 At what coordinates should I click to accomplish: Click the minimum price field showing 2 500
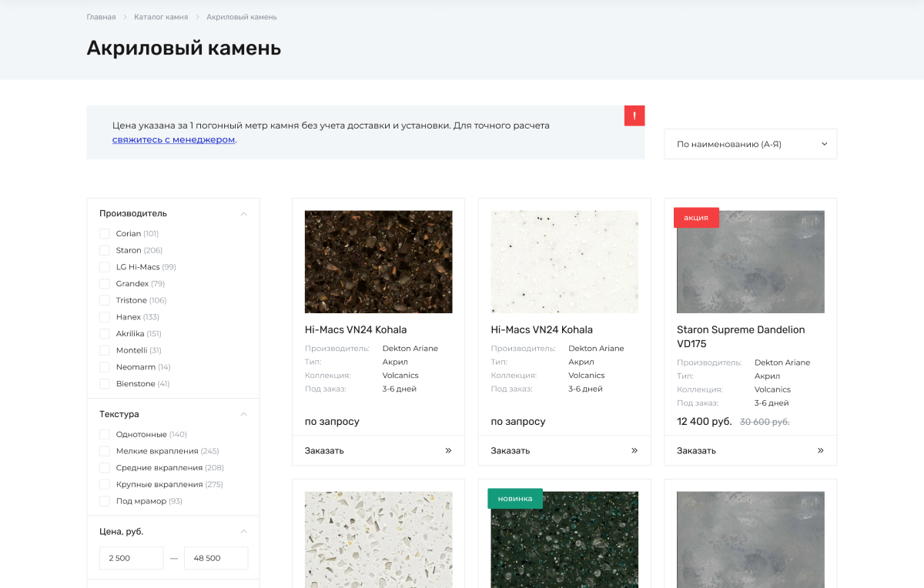coord(132,558)
